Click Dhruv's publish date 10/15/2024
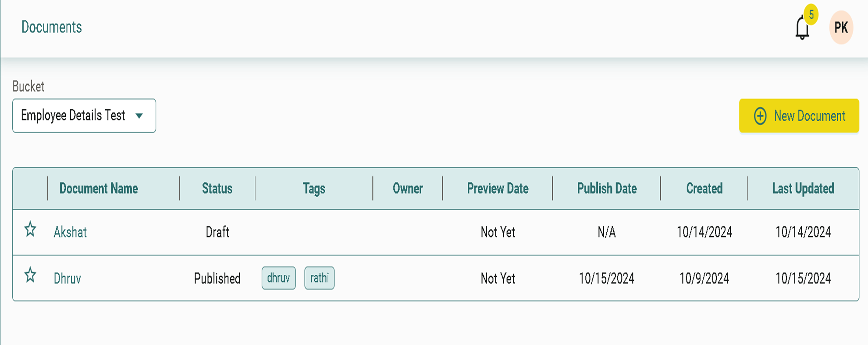Image resolution: width=868 pixels, height=345 pixels. pos(607,278)
